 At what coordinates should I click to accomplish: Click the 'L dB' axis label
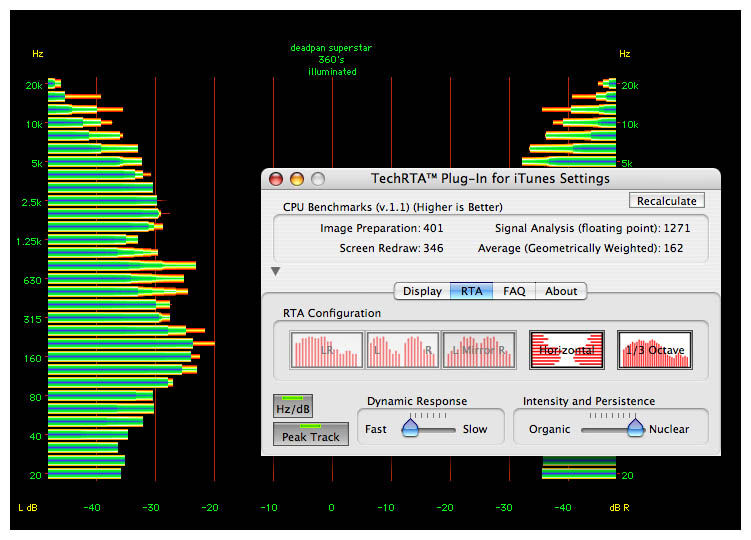[28, 507]
